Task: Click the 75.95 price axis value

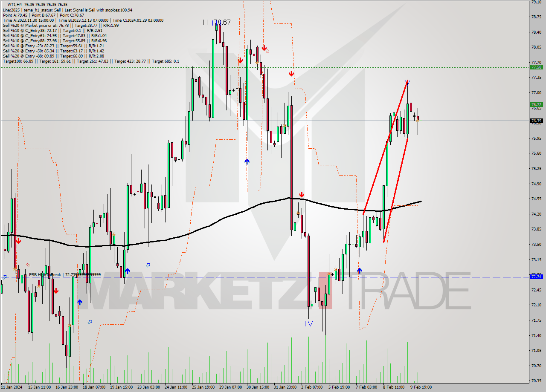Action: pos(536,138)
